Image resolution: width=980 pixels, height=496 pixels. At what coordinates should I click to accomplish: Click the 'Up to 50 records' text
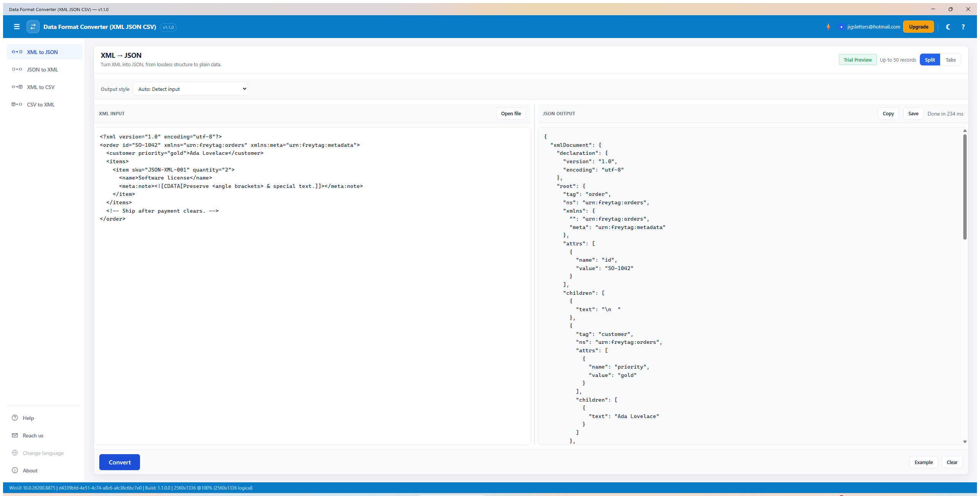click(x=898, y=60)
